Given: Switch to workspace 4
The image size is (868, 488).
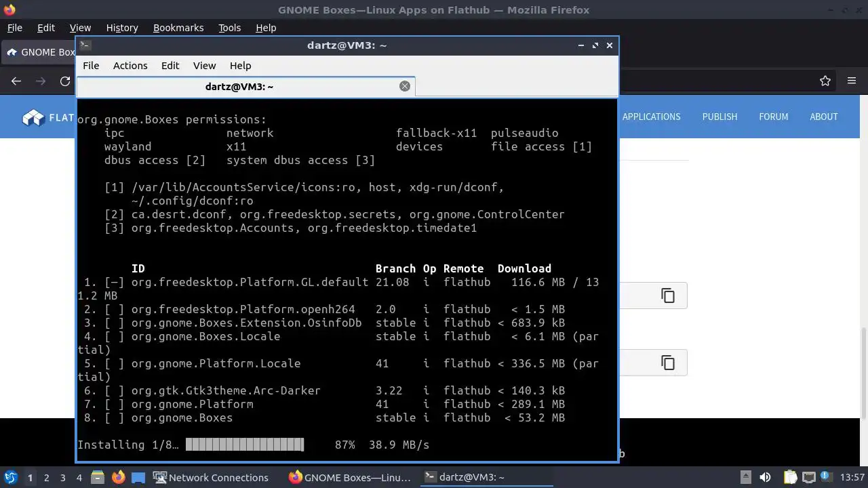Looking at the screenshot, I should click(79, 477).
